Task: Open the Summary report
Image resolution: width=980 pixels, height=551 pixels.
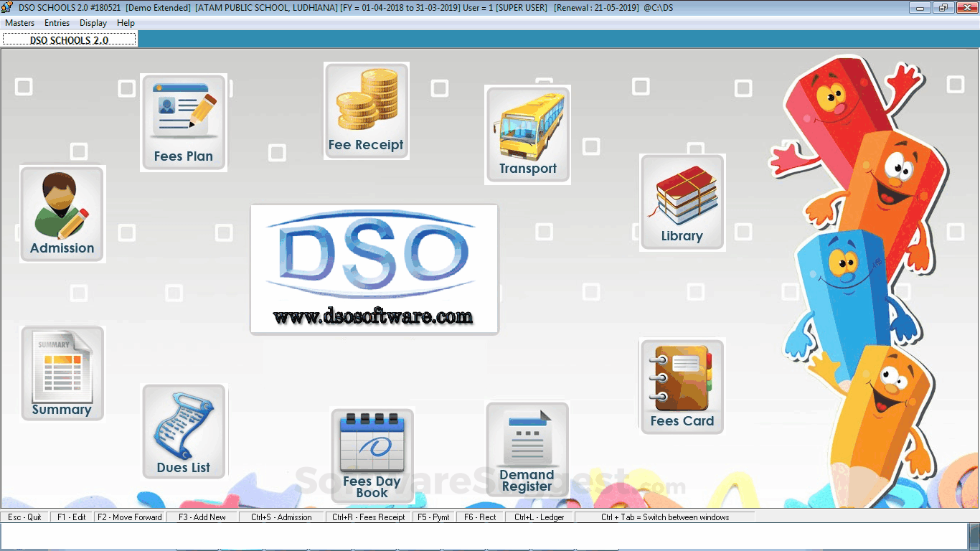Action: [x=62, y=373]
